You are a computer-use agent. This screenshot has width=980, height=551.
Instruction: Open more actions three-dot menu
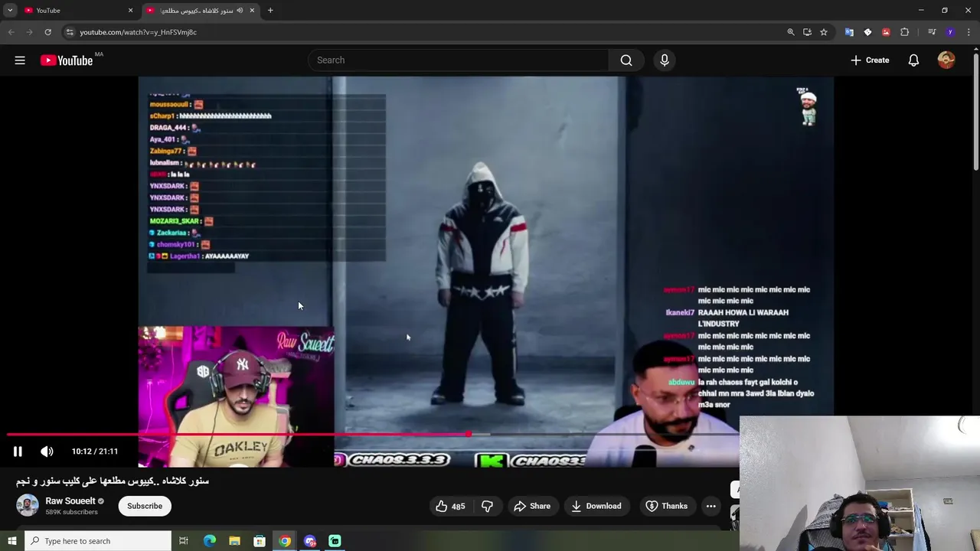tap(710, 506)
